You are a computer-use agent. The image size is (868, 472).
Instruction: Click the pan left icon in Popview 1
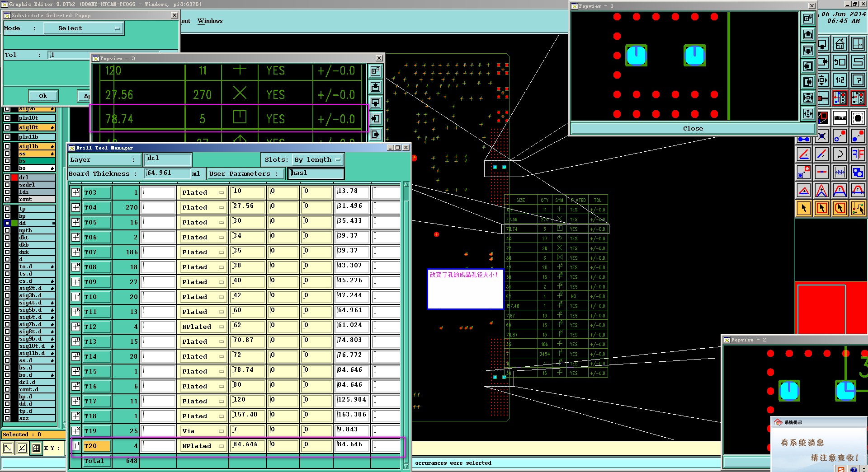(x=808, y=66)
